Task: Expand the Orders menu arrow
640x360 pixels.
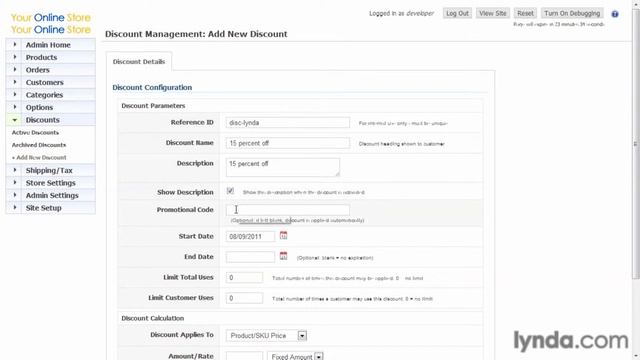Action: 15,70
